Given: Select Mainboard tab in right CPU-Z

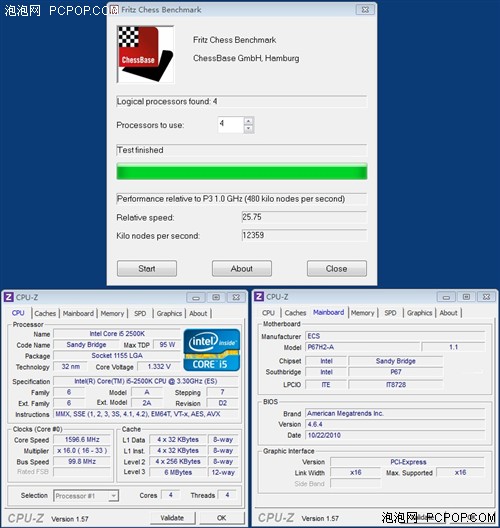Looking at the screenshot, I should 328,312.
